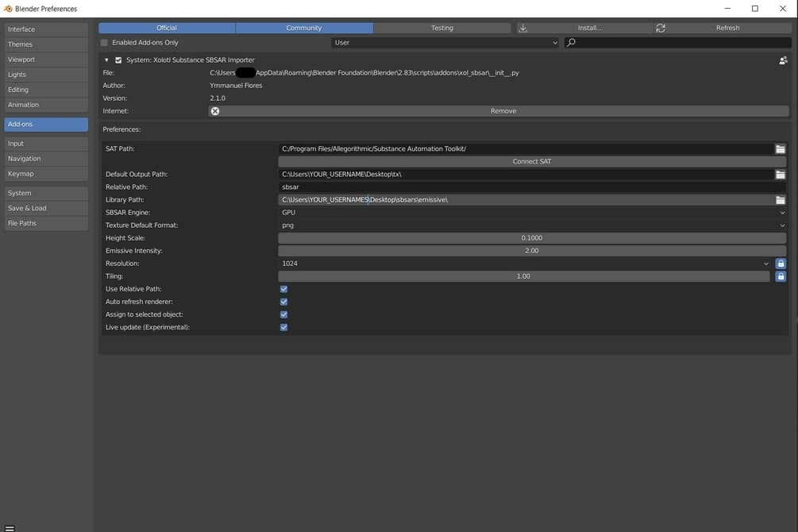The image size is (798, 532).
Task: Click the Relative Path sbsar field
Action: click(x=532, y=187)
